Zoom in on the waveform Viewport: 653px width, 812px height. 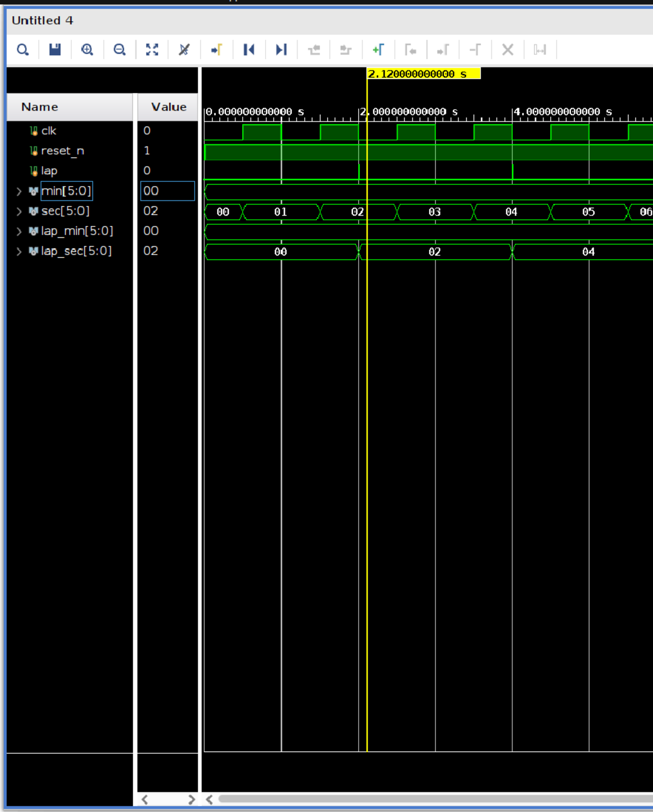[87, 50]
